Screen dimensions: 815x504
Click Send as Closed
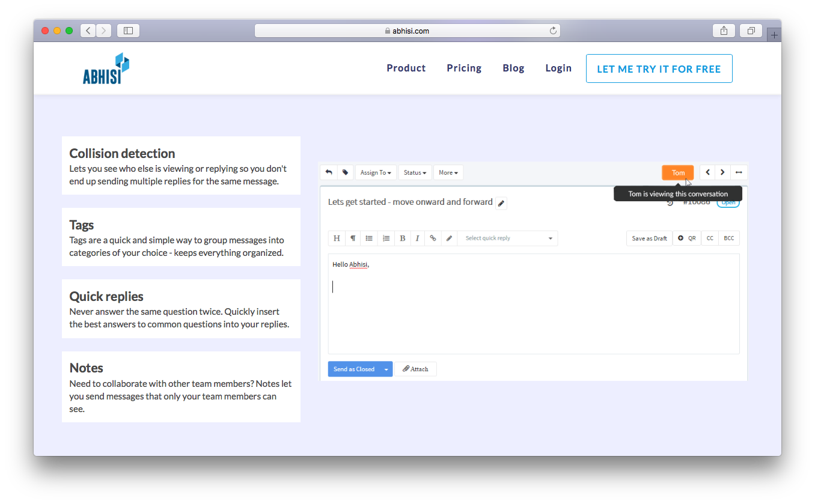354,369
